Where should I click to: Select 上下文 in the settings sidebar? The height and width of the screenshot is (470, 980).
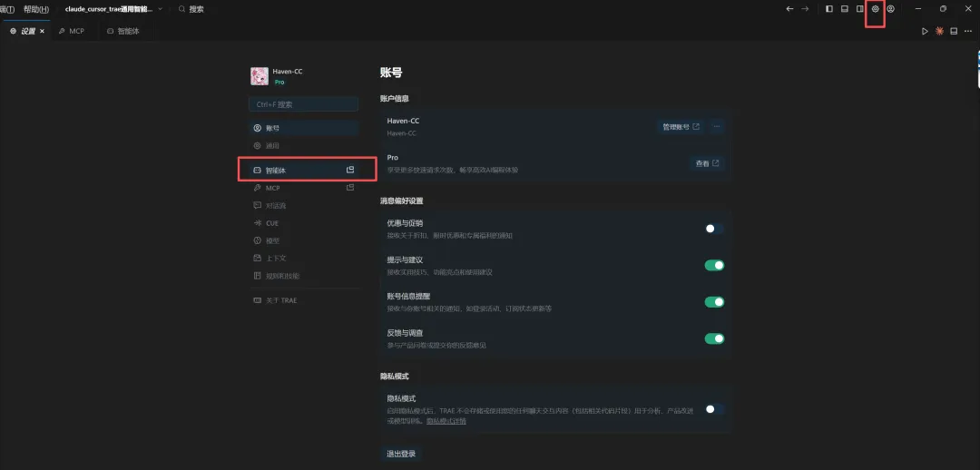[303, 258]
